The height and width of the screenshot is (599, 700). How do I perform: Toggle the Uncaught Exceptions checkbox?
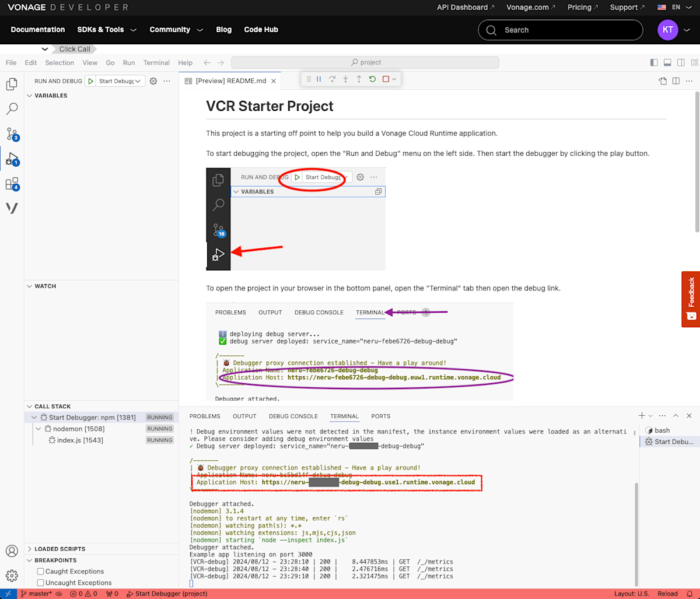click(40, 583)
